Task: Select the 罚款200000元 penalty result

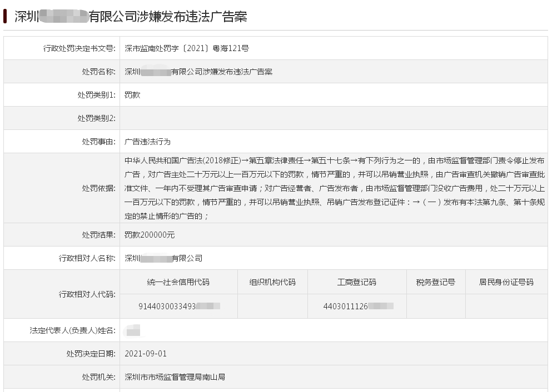Action: click(x=150, y=234)
